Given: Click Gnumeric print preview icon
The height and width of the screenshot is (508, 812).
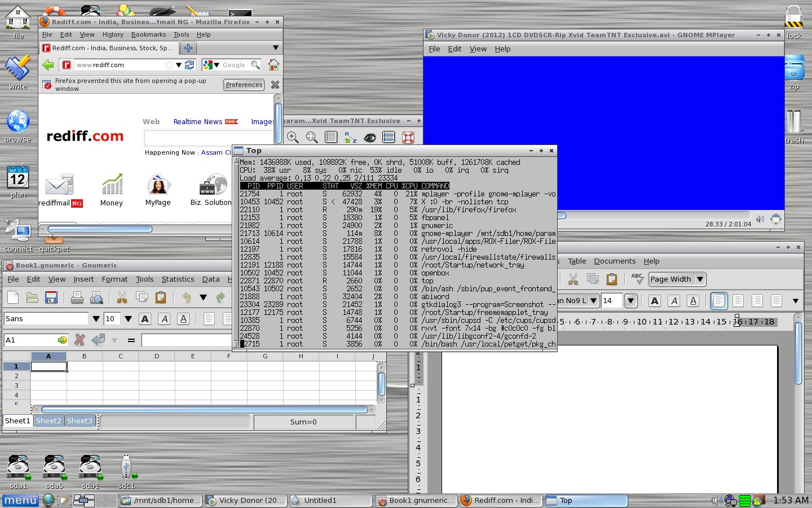Looking at the screenshot, I should pos(96,297).
